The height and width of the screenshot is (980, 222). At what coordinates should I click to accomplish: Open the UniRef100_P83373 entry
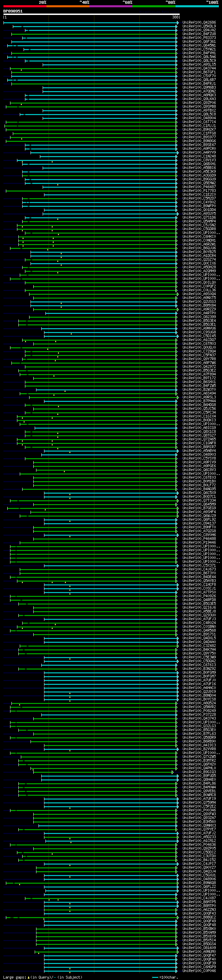[199, 38]
